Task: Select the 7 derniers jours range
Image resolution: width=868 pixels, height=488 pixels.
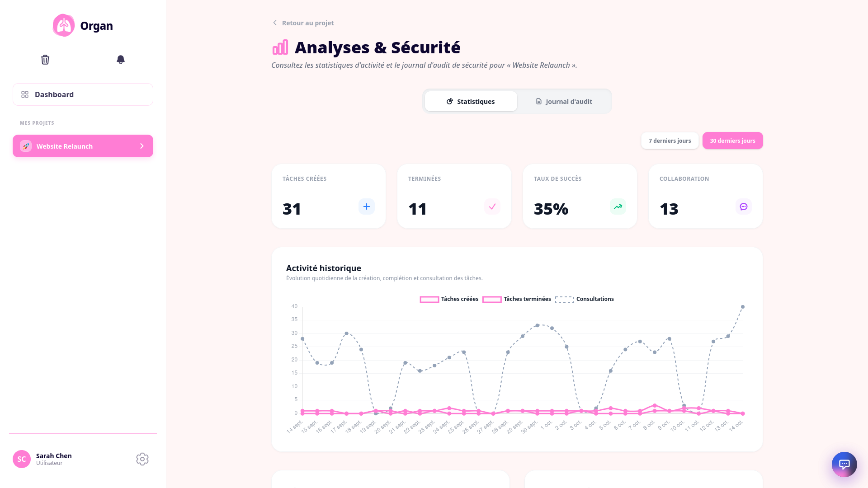Action: tap(670, 141)
